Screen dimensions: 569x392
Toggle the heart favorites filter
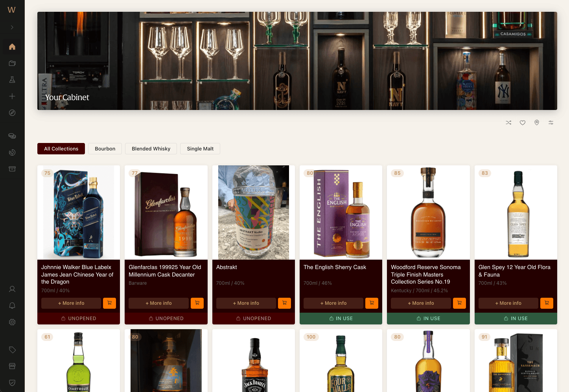pos(523,123)
